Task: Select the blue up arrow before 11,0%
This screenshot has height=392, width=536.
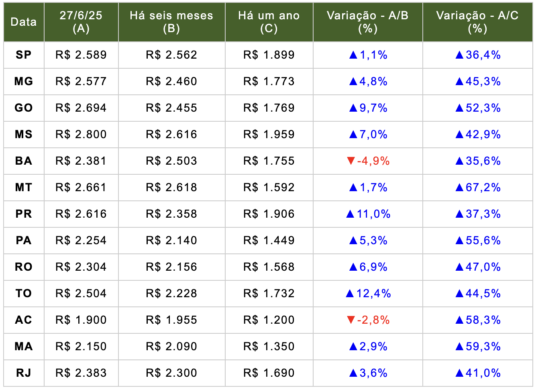Action: (350, 214)
